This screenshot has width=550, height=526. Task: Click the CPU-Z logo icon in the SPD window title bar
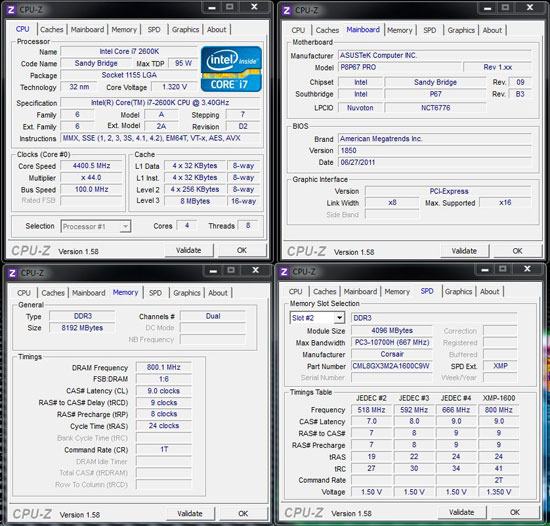284,271
